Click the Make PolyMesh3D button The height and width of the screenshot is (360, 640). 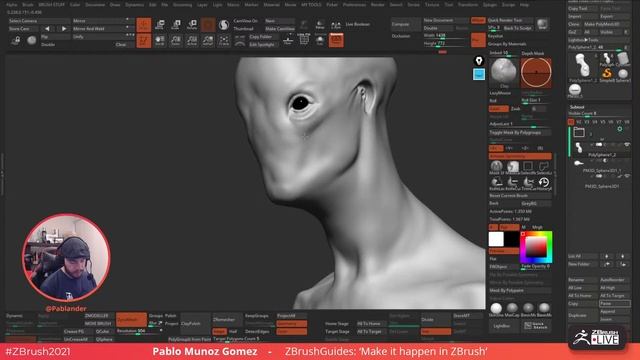tap(607, 24)
